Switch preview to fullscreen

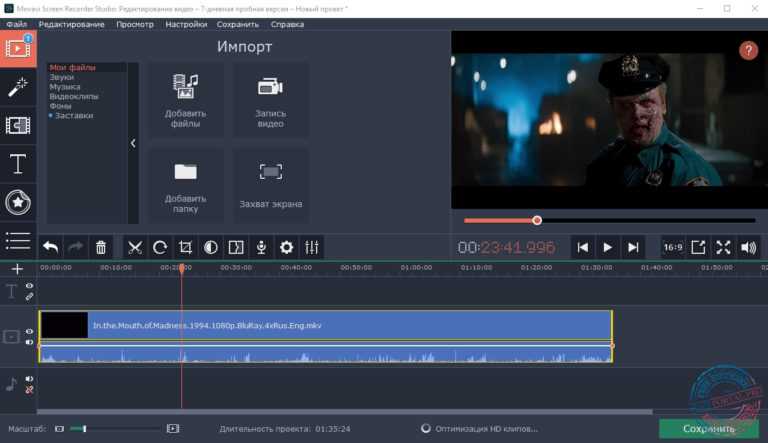[723, 247]
